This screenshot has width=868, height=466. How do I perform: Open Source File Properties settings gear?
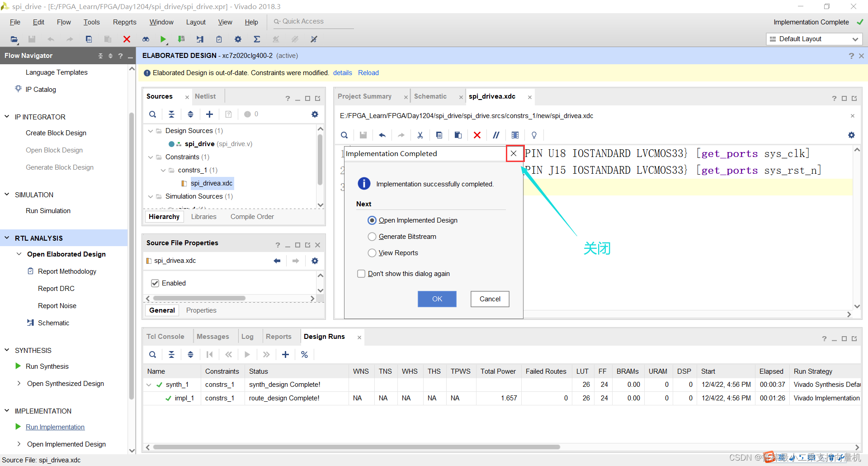(315, 261)
